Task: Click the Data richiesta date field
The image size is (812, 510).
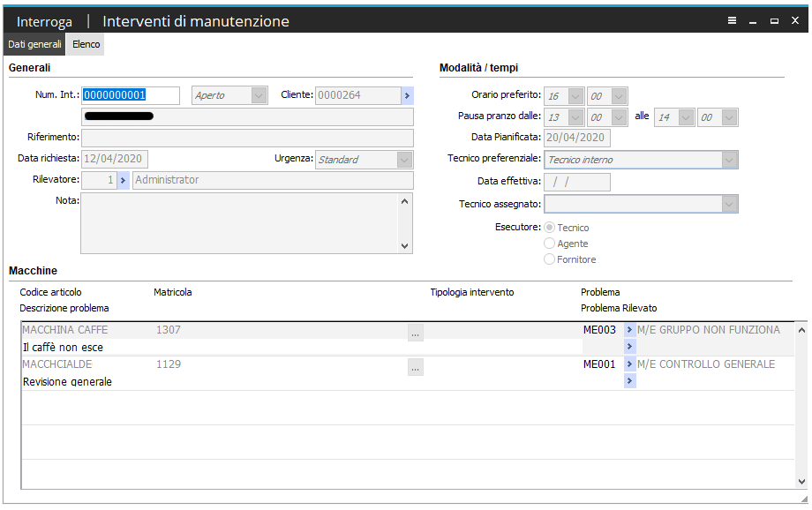Action: [115, 159]
